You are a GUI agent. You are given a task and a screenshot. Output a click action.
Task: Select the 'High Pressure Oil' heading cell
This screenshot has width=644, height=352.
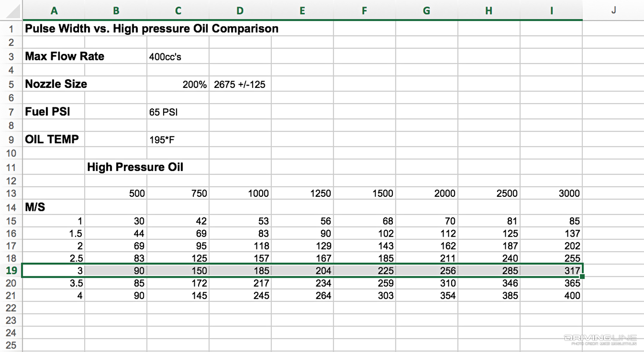click(116, 167)
